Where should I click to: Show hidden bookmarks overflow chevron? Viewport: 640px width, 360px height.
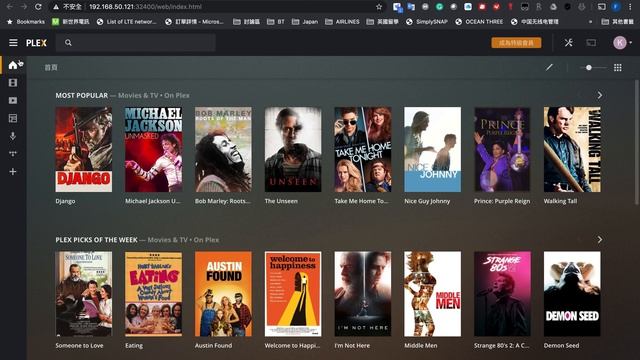click(590, 22)
